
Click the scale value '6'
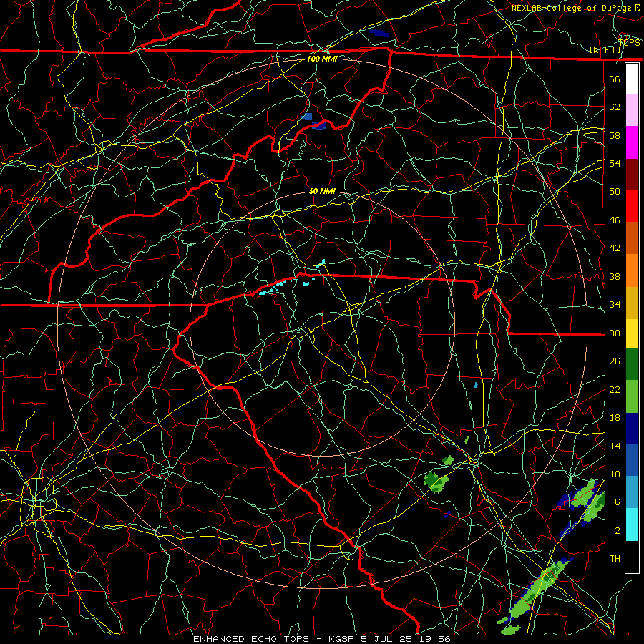tap(617, 502)
